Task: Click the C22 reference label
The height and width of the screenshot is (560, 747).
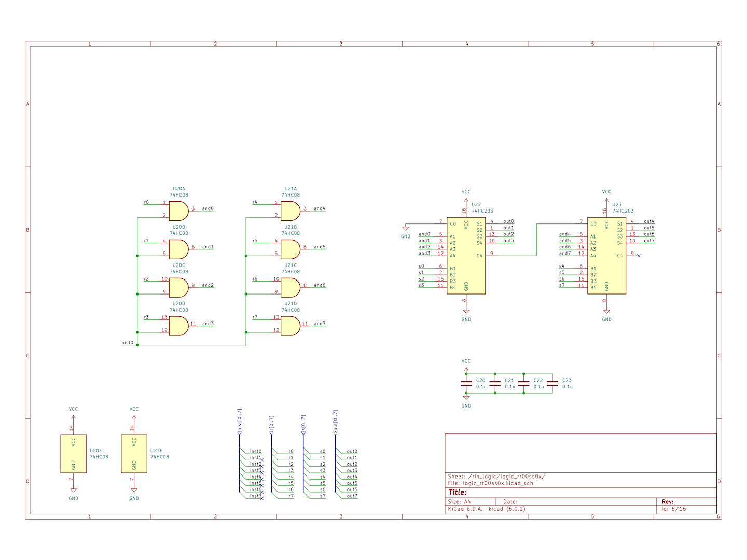Action: 538,380
